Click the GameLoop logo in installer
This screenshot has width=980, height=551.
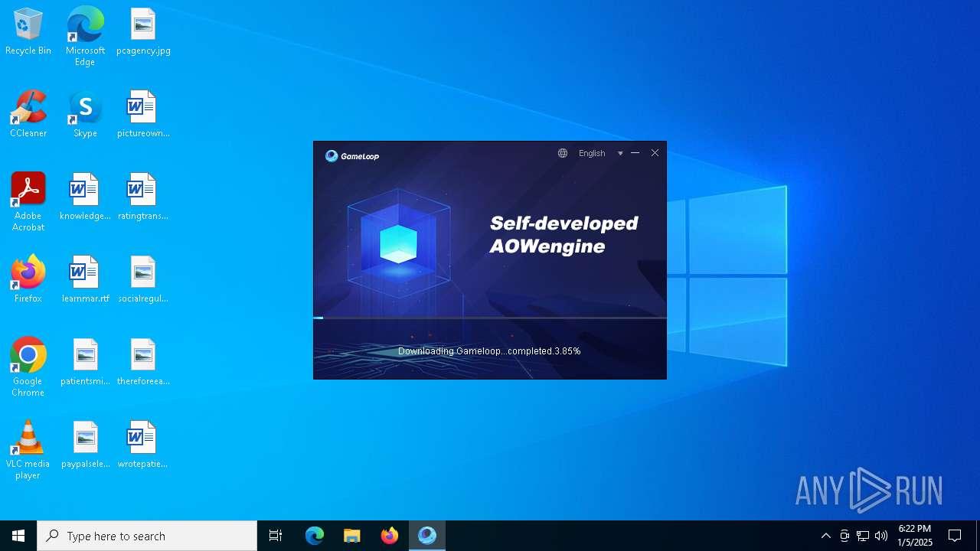[352, 156]
